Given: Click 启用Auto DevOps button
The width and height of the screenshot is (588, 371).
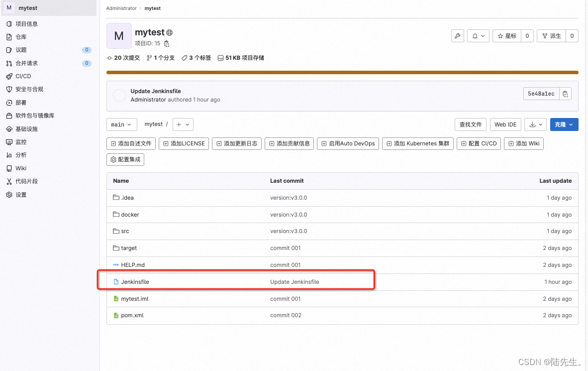Looking at the screenshot, I should click(x=348, y=143).
